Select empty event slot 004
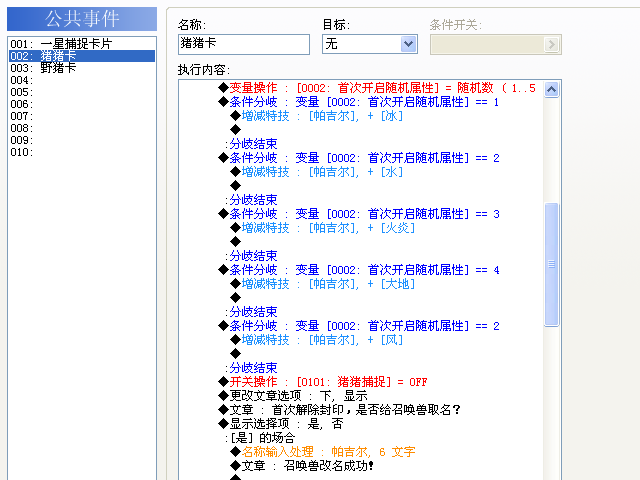This screenshot has width=640, height=480. [x=82, y=80]
